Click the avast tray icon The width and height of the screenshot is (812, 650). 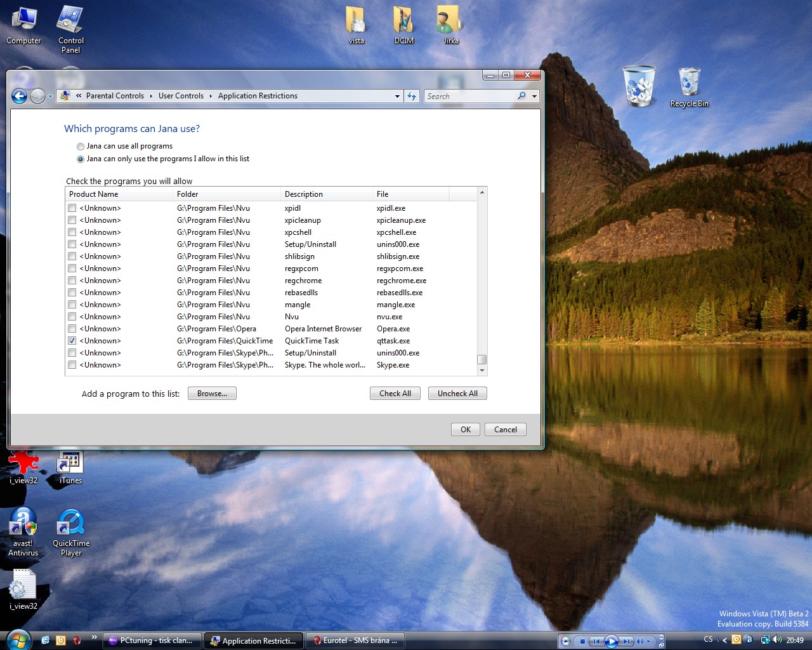[748, 640]
